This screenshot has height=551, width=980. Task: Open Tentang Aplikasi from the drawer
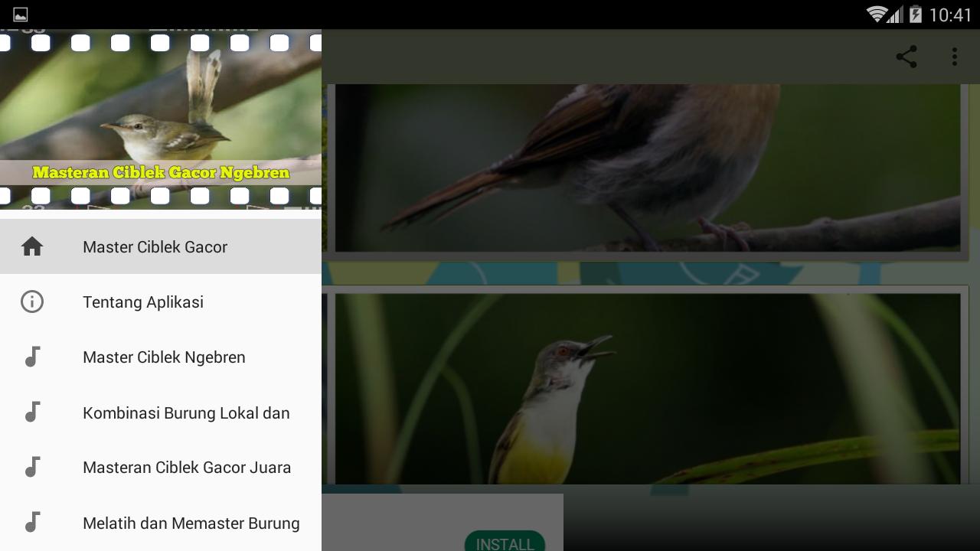coord(161,302)
